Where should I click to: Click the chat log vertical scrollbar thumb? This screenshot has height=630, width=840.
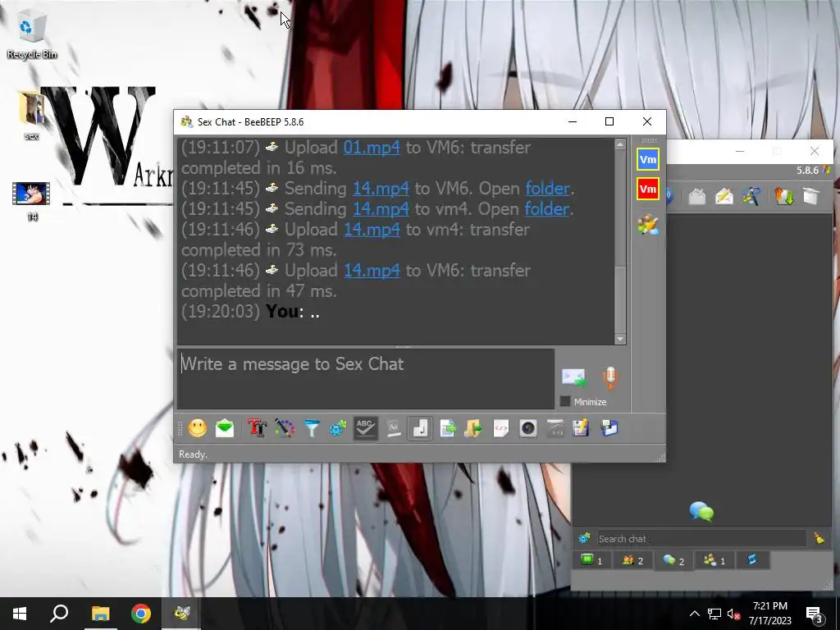620,299
